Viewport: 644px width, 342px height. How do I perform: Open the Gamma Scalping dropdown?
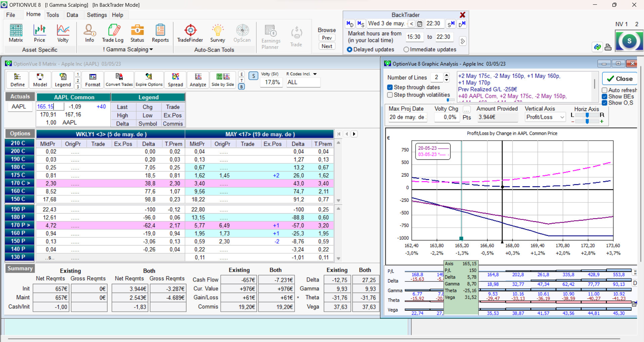[128, 49]
